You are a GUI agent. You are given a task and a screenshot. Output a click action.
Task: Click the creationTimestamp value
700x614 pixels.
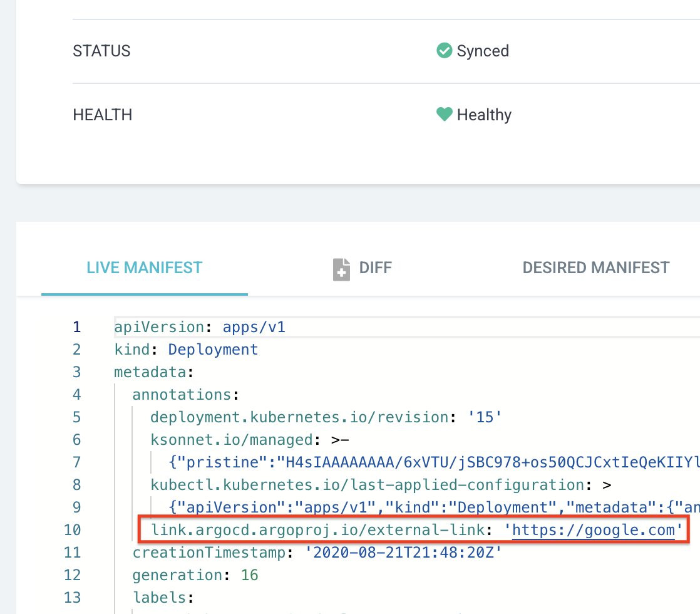[404, 553]
